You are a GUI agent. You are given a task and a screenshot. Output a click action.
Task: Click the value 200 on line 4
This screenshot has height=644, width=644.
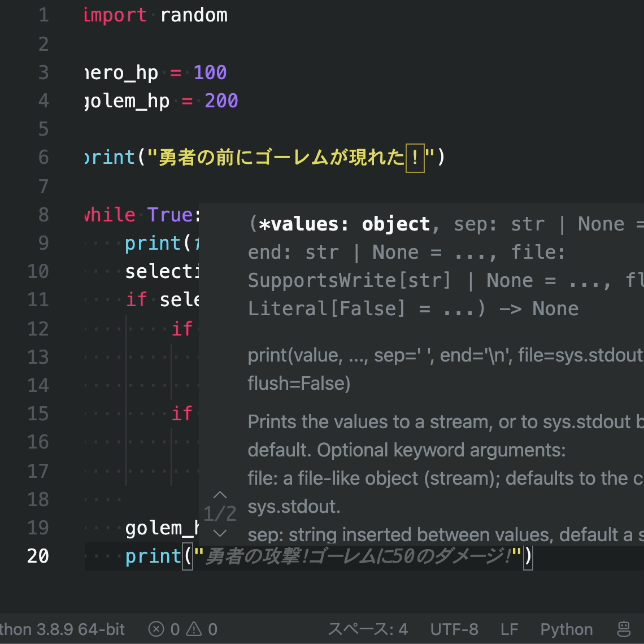(x=221, y=101)
